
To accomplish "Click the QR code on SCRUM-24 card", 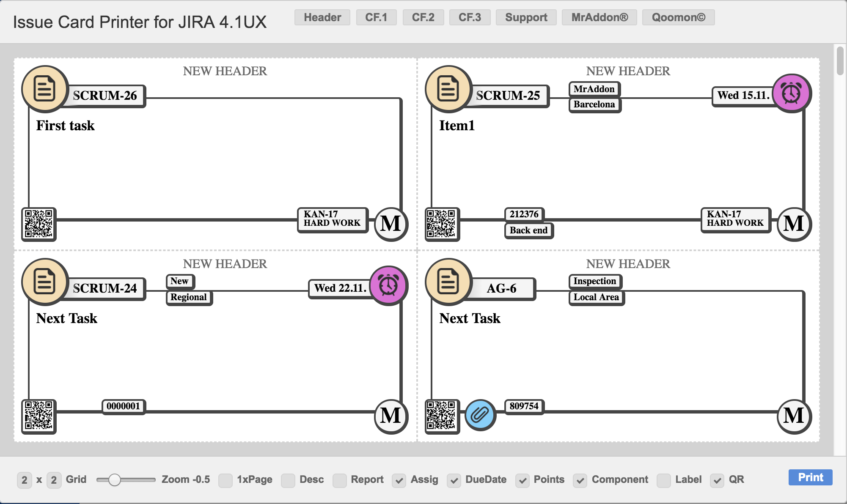I will coord(38,416).
